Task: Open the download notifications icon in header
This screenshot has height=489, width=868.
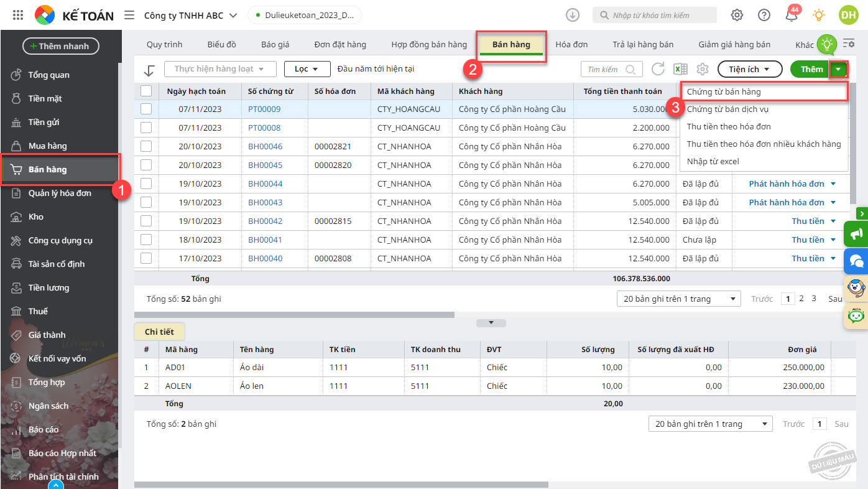Action: 572,15
